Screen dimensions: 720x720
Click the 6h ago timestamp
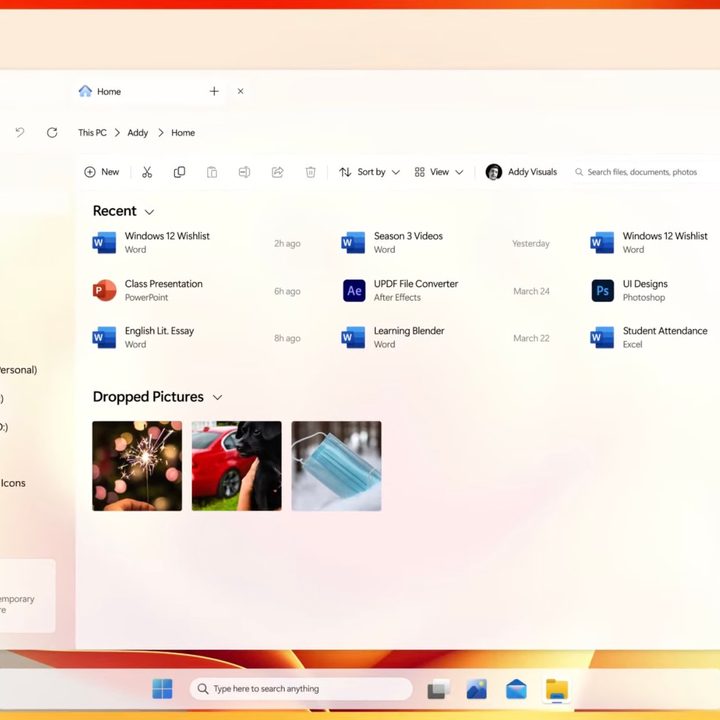point(287,292)
